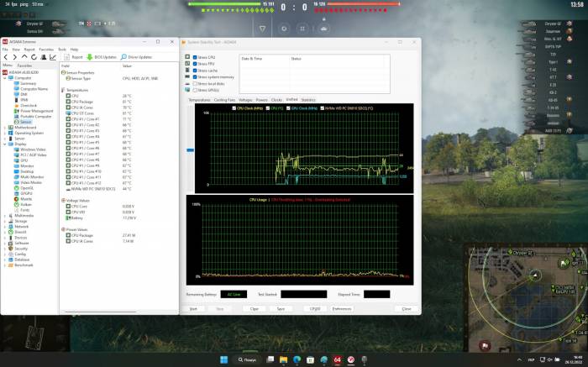Open Preferences in the Stability Test window

[342, 308]
